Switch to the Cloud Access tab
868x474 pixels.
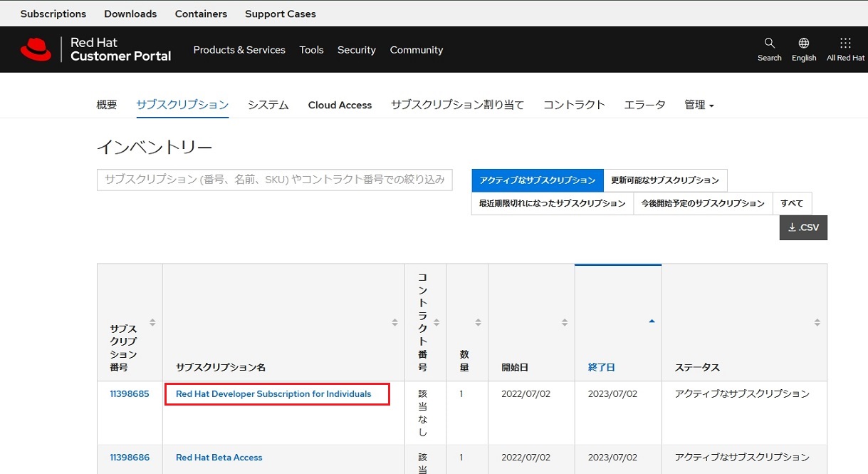coord(340,105)
